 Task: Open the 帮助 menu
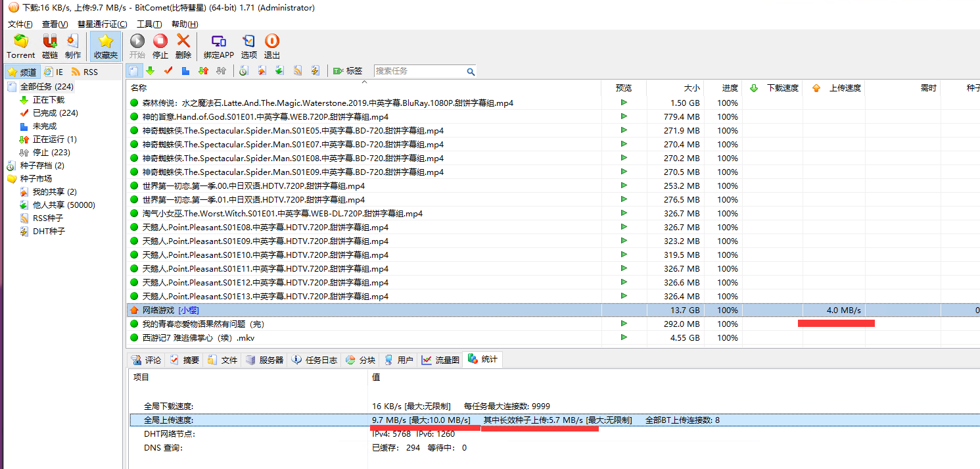(x=185, y=24)
